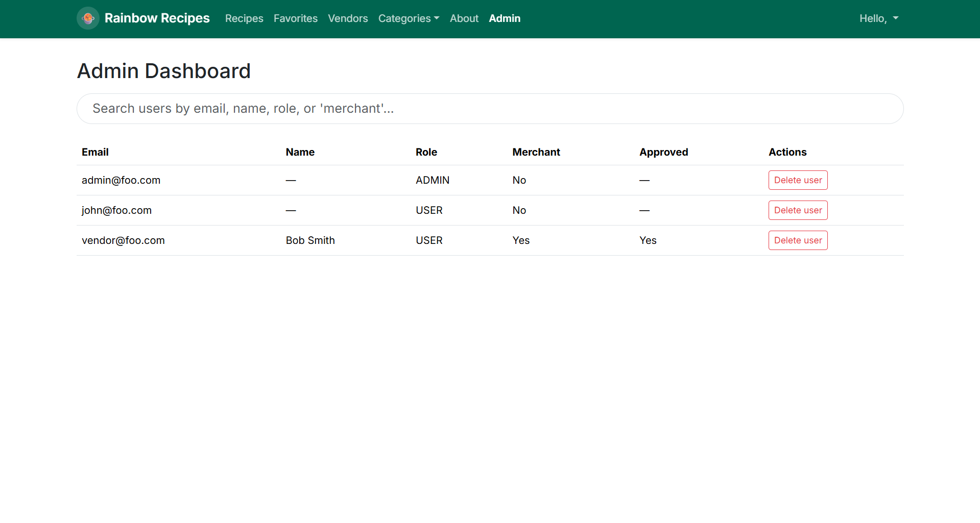
Task: Click the Role column header
Action: click(426, 152)
